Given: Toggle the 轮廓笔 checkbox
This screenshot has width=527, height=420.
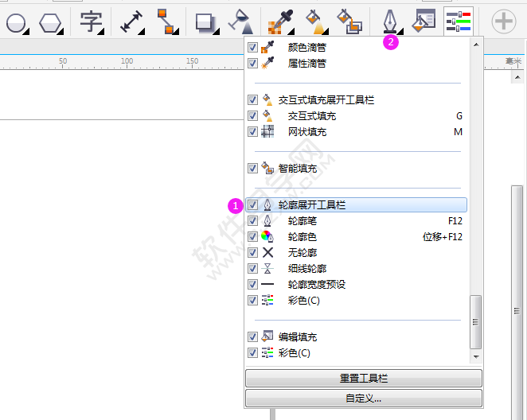Looking at the screenshot, I should click(x=252, y=221).
